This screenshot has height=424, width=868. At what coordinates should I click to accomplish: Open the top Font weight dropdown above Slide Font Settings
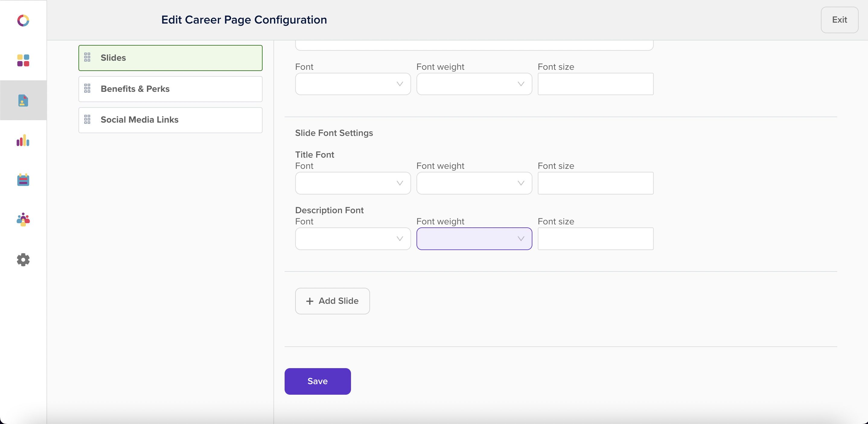(x=474, y=84)
